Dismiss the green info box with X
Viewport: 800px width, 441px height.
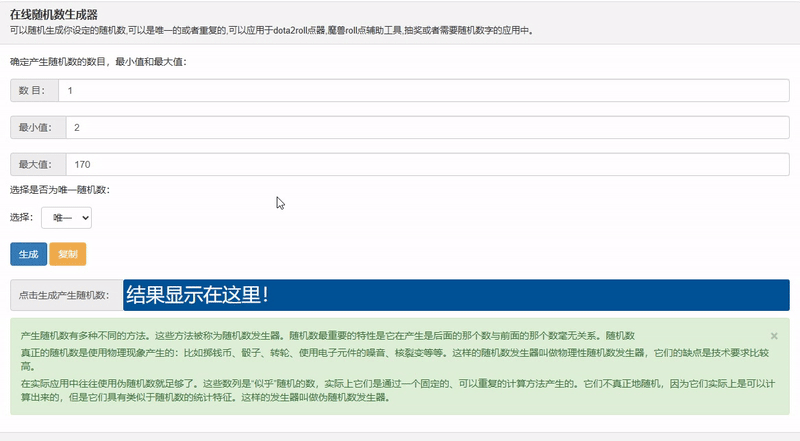pos(774,336)
